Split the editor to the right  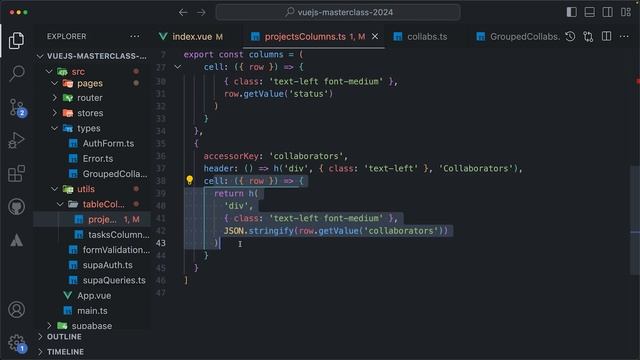coord(607,37)
